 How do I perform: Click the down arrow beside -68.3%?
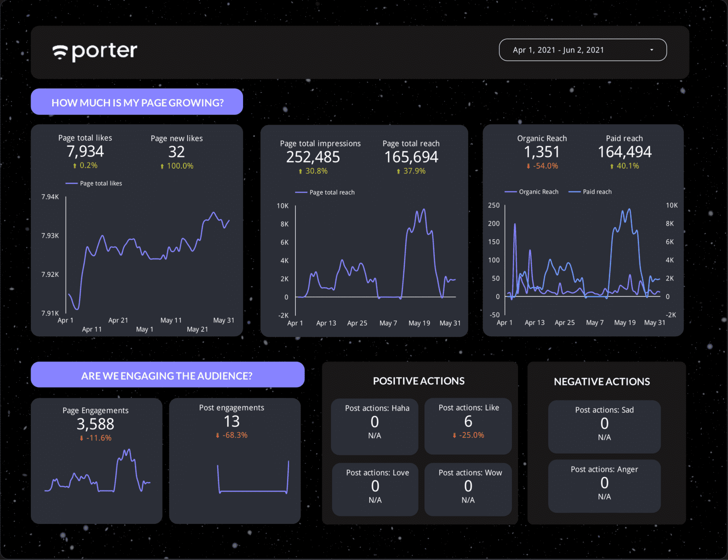coord(218,435)
